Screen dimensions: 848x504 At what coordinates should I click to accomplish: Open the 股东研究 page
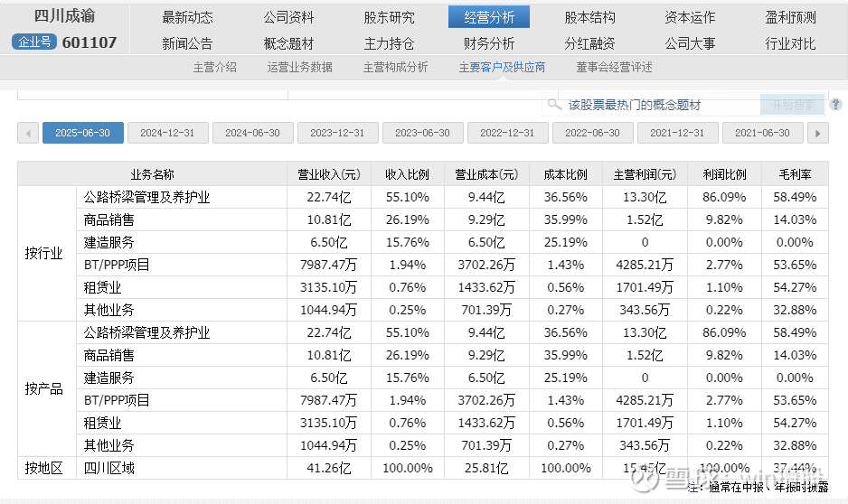tap(390, 17)
